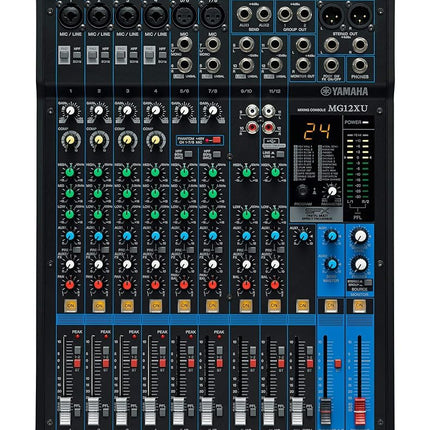
Task: Toggle the channel 5/6 HPF switch
Action: (188, 154)
